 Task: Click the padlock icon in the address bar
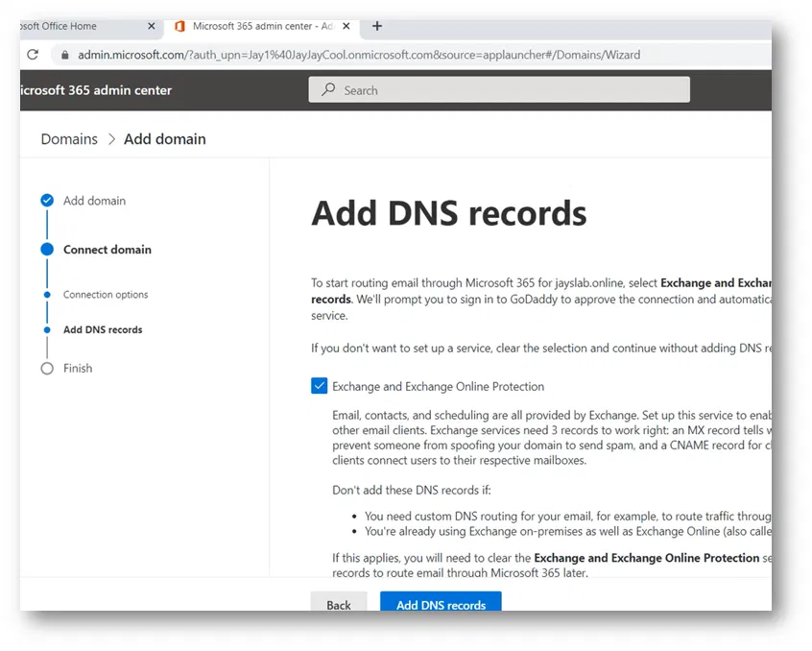click(65, 56)
